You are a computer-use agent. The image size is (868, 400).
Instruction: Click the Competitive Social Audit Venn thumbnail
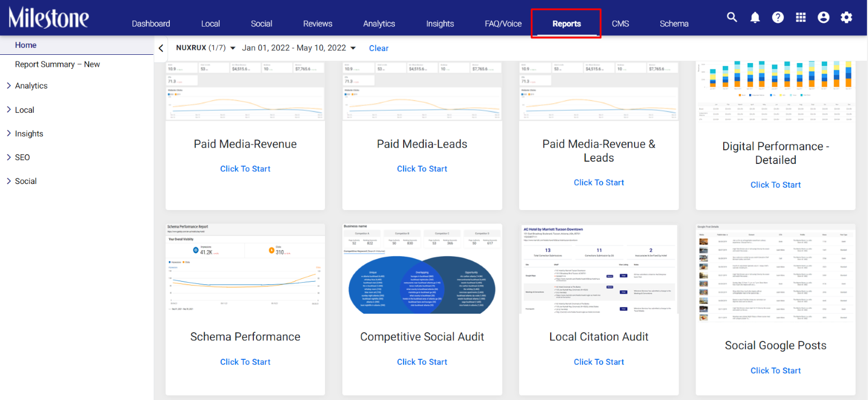(x=422, y=269)
